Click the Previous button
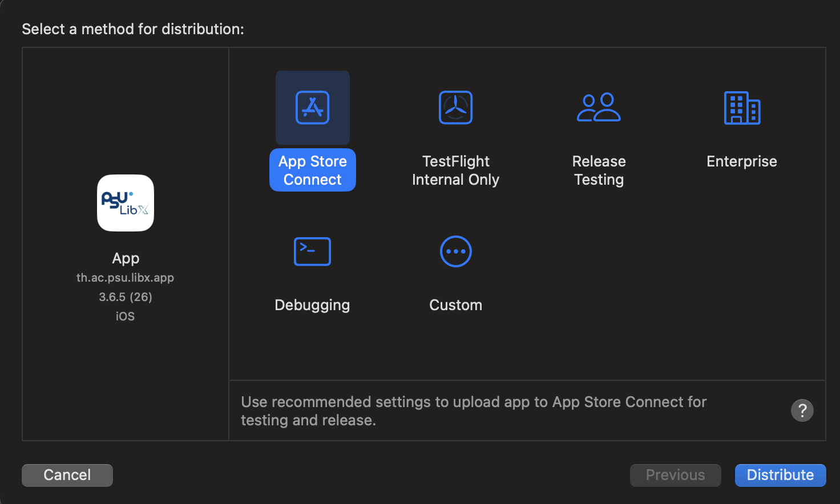 675,475
